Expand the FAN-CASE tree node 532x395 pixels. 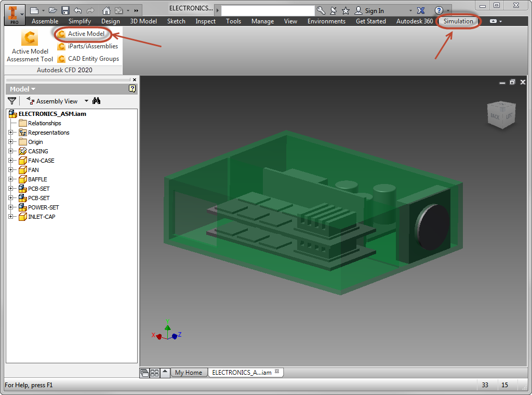click(x=10, y=161)
